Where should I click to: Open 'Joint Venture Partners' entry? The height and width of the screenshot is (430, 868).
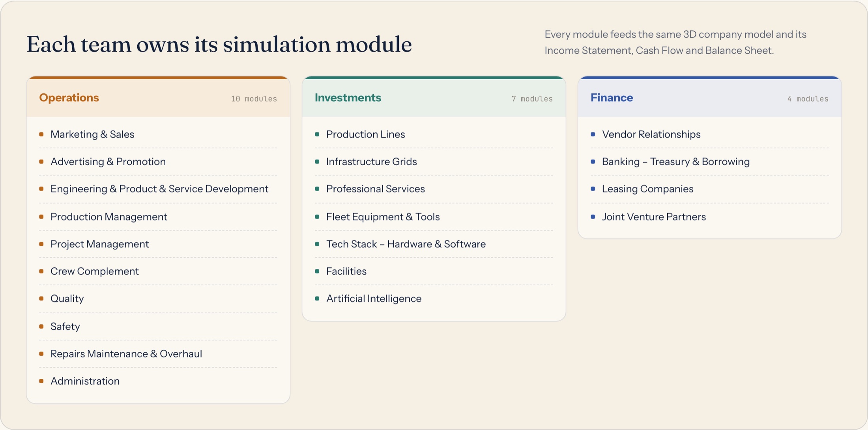pos(709,216)
